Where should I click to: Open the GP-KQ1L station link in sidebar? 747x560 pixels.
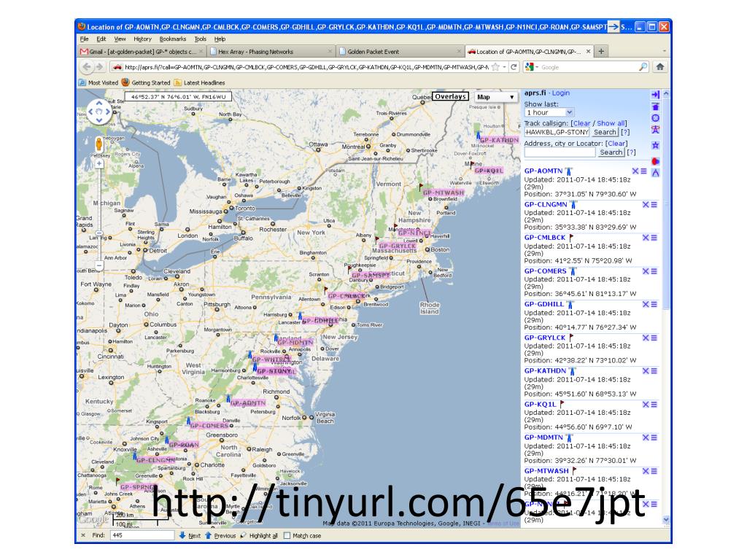540,404
